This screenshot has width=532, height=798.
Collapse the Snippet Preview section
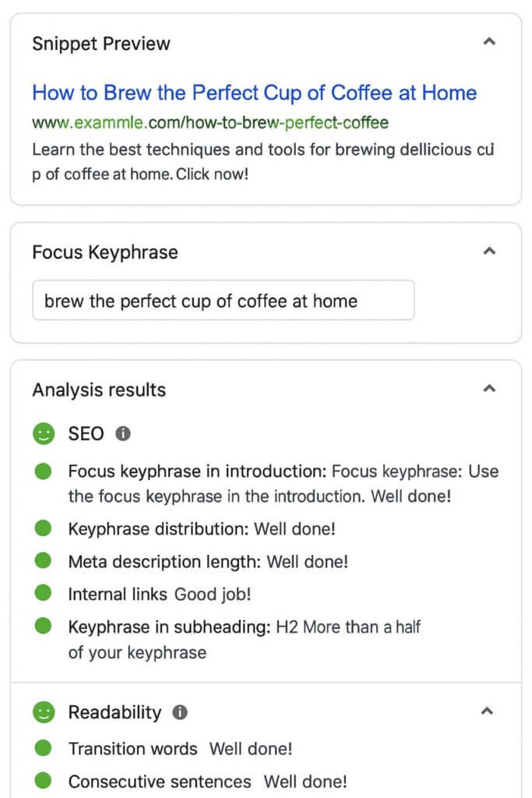click(x=489, y=42)
